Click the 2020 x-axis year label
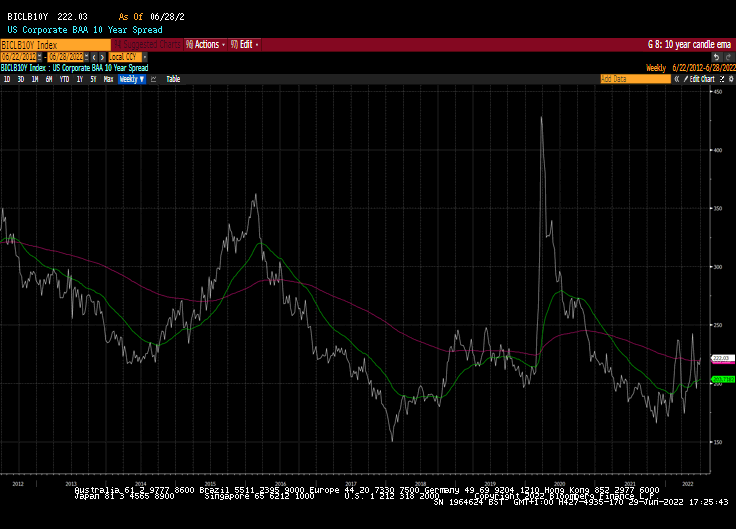The width and height of the screenshot is (736, 529). pos(560,484)
